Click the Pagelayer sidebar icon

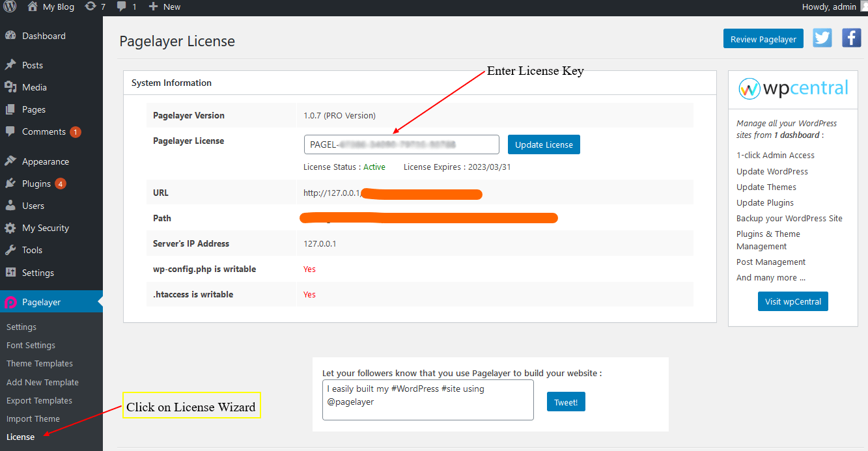click(10, 302)
